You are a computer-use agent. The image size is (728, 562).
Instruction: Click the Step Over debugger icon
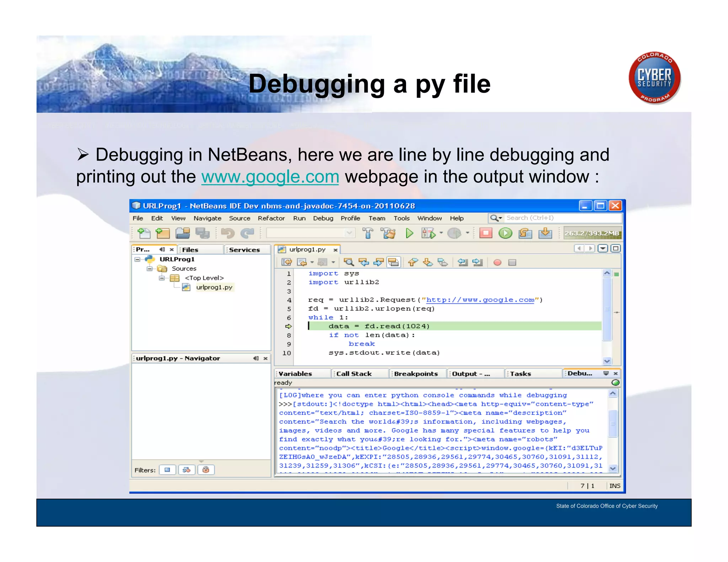click(x=525, y=233)
